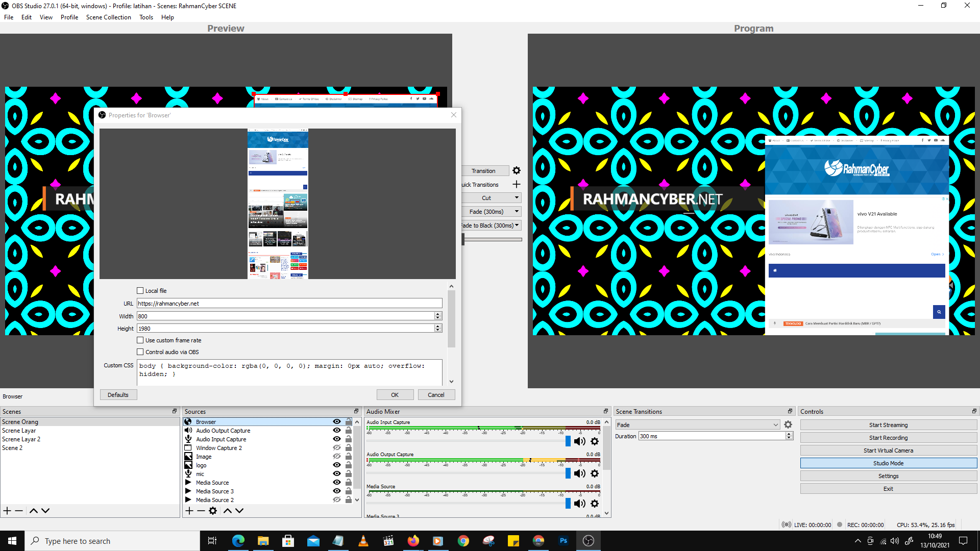
Task: Add a quick transition with the plus icon
Action: tap(516, 184)
